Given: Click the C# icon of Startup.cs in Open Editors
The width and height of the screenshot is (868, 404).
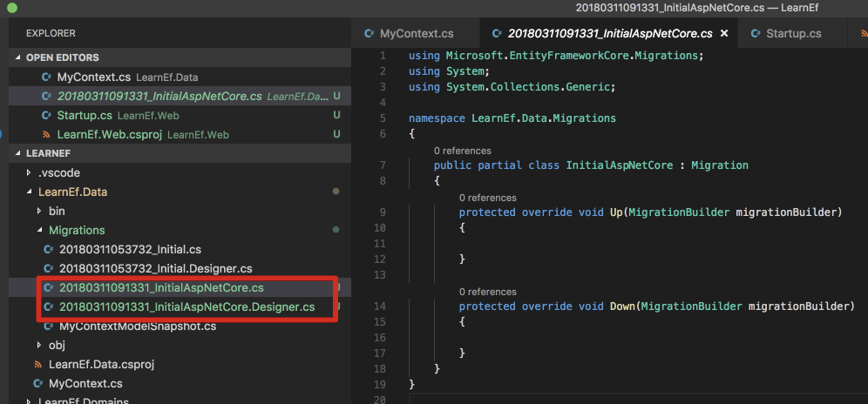Looking at the screenshot, I should pyautogui.click(x=46, y=115).
